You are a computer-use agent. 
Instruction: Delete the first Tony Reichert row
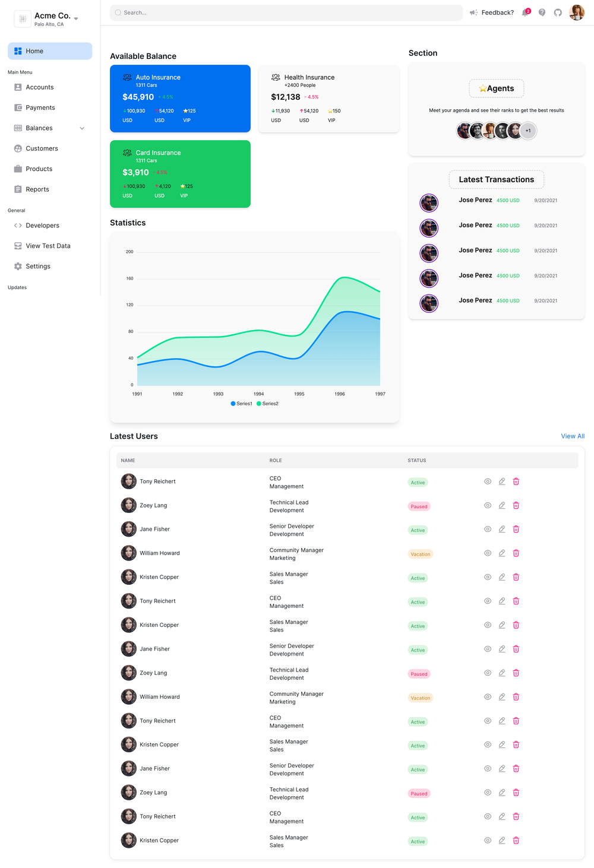[516, 481]
